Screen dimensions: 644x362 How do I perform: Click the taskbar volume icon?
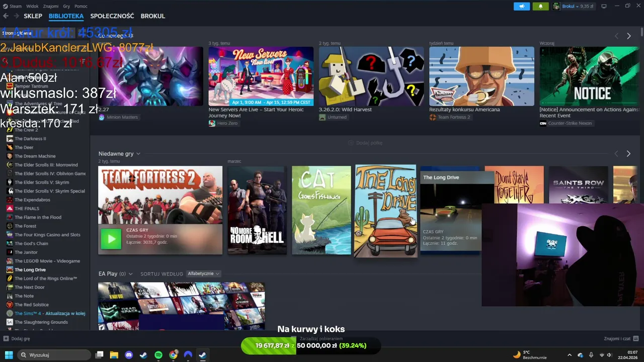(x=609, y=355)
